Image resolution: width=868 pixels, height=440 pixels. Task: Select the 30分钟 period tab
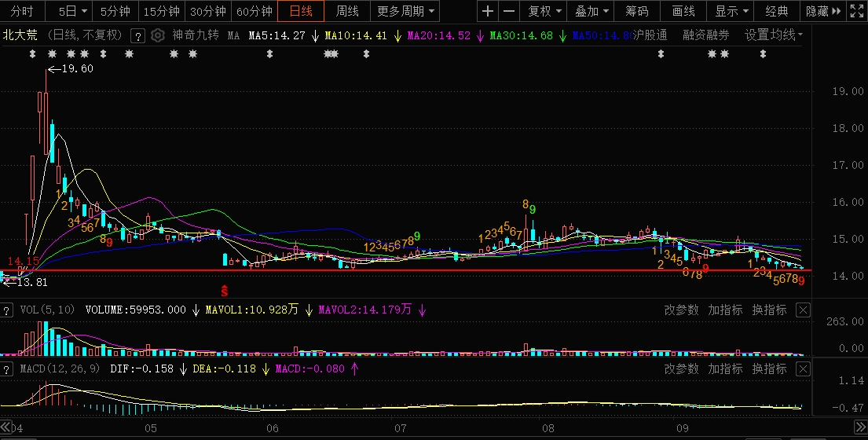pos(208,11)
